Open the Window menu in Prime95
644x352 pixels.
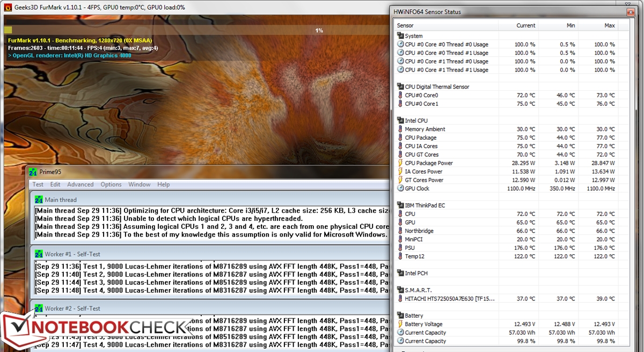tap(140, 184)
